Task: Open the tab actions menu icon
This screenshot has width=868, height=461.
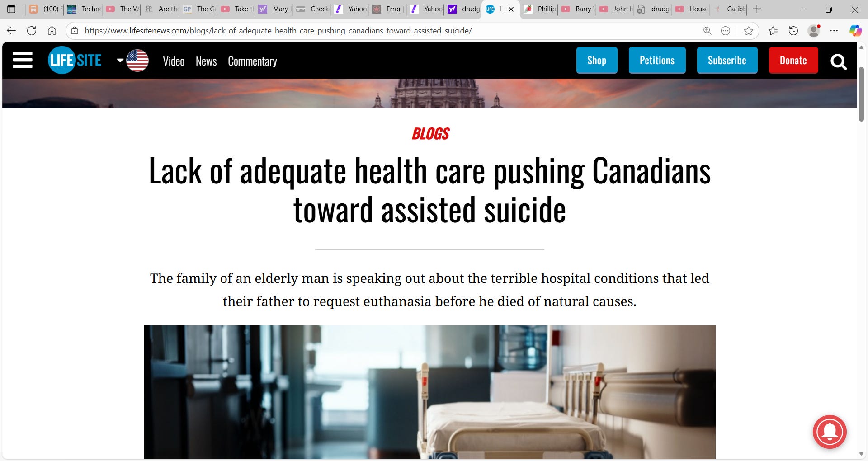Action: tap(11, 9)
